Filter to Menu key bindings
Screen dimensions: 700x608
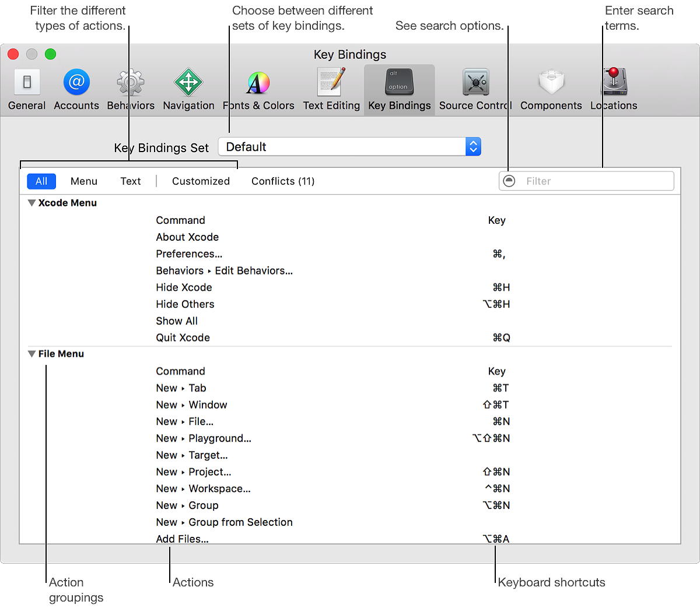coord(84,181)
